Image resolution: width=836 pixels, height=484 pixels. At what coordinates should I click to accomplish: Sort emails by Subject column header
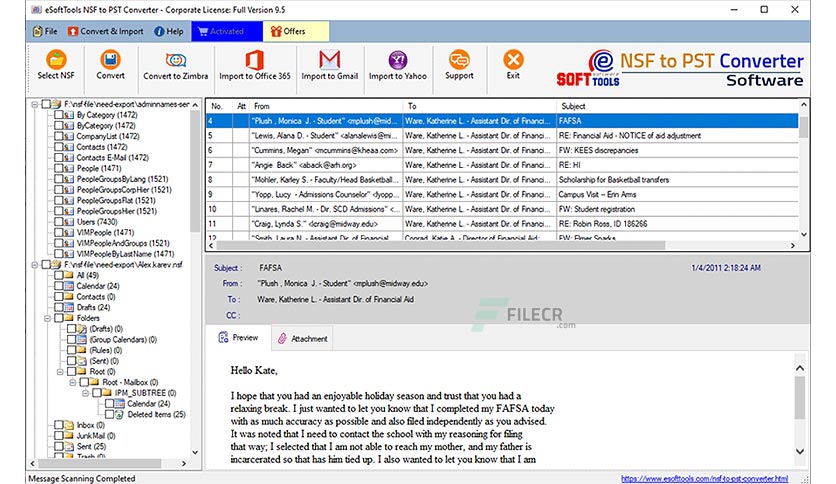point(677,106)
